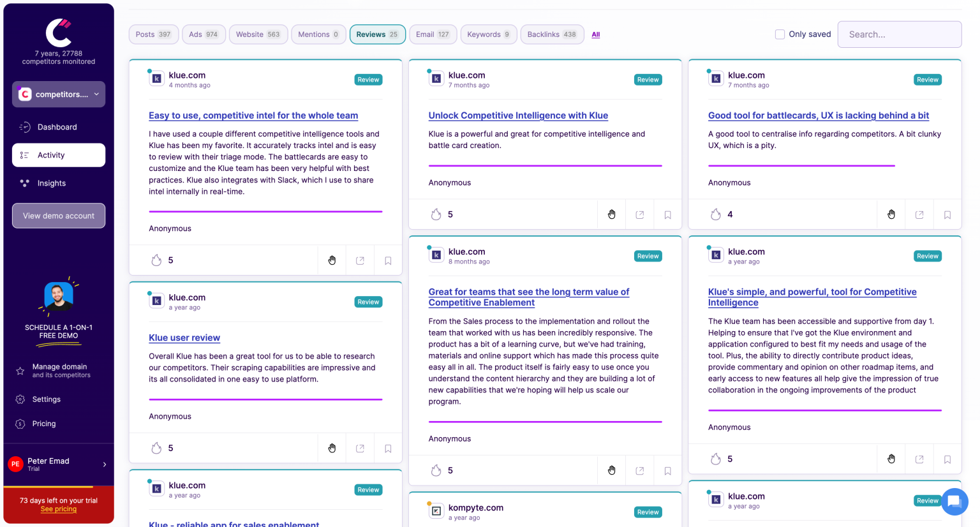Viewport: 980px width, 527px height.
Task: Click the 'View demo account' button
Action: click(58, 216)
